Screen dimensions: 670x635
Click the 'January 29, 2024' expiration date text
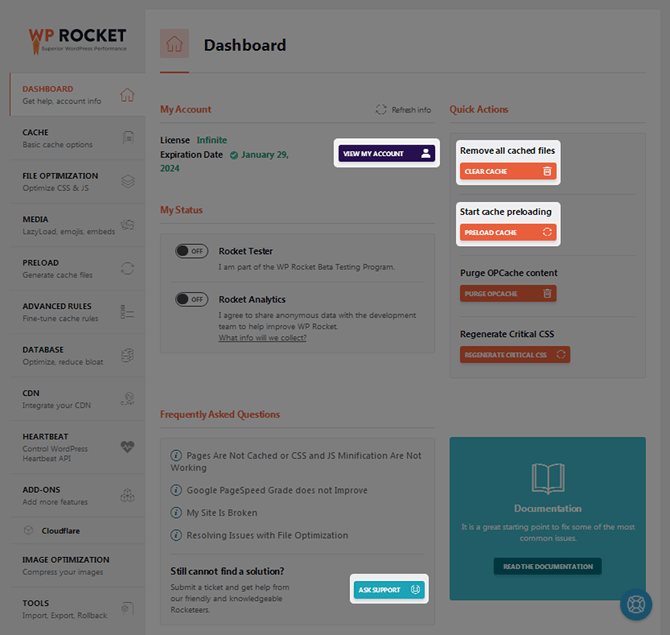[224, 161]
